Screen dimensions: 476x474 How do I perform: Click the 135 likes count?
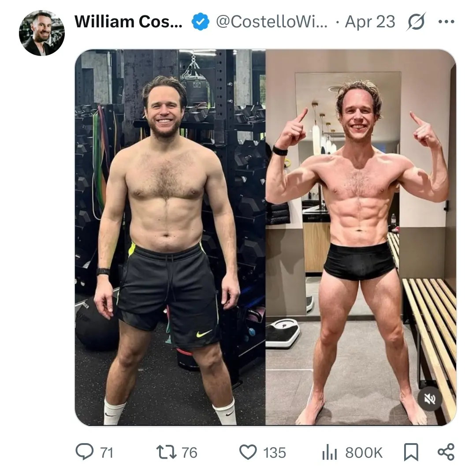tap(275, 452)
